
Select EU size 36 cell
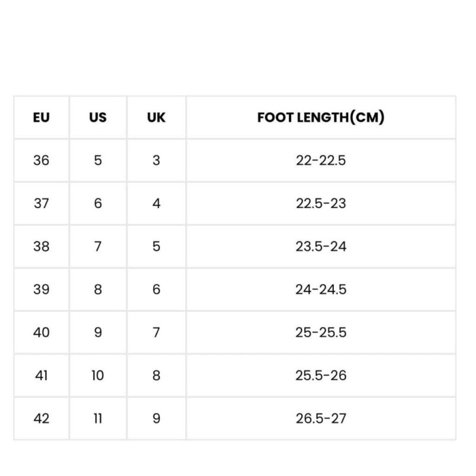(42, 161)
